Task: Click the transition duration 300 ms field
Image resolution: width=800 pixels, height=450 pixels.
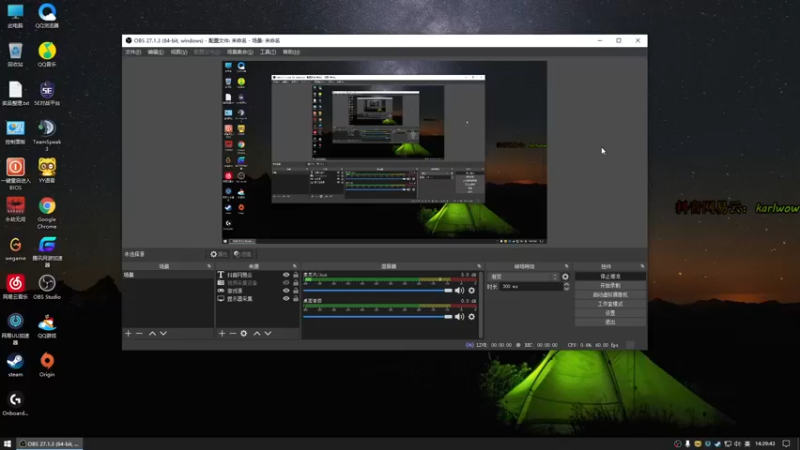Action: (x=530, y=287)
